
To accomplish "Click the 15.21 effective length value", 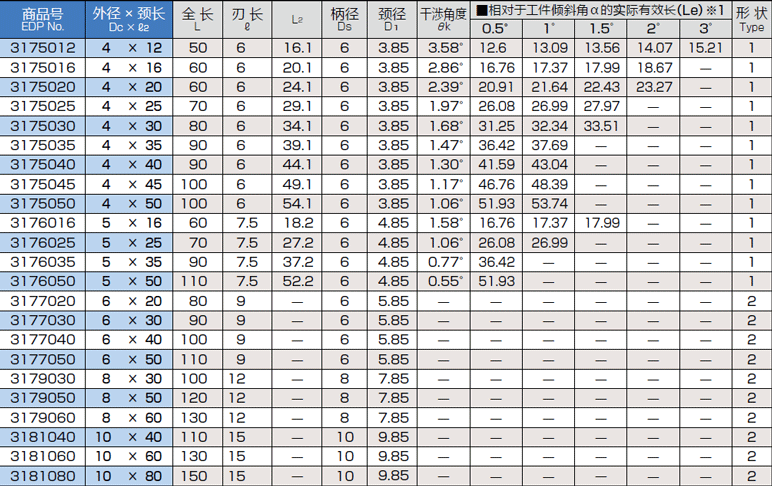I will 706,48.
